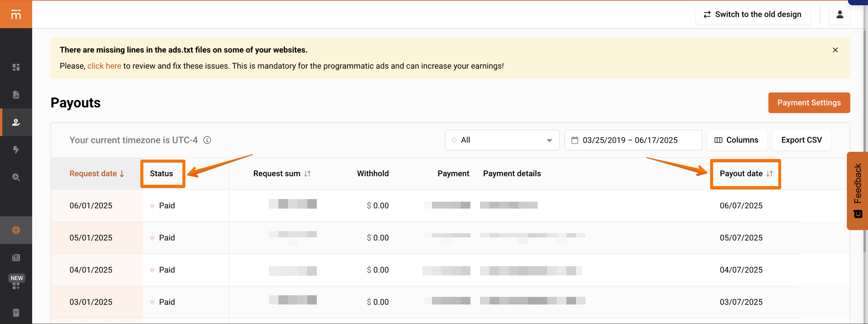The width and height of the screenshot is (868, 324).
Task: Click the Payment Settings button
Action: point(809,102)
